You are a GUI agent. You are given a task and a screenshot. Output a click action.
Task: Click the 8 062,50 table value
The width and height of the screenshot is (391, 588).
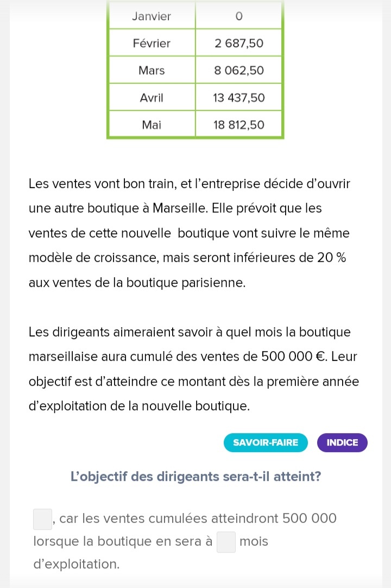coord(238,71)
